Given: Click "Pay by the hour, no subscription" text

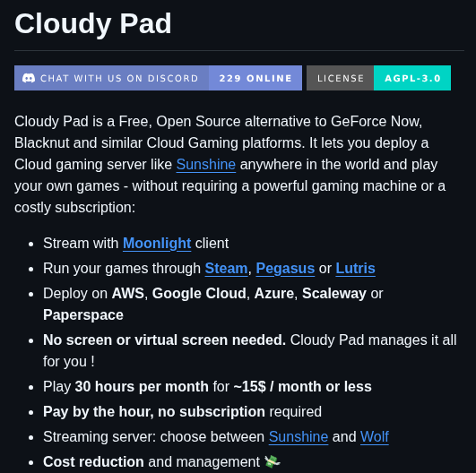Looking at the screenshot, I should click(x=154, y=412).
